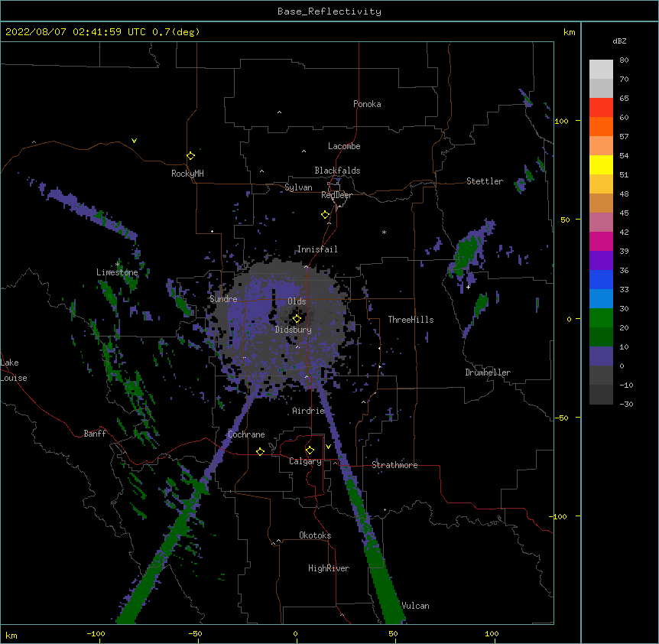Click the yellow diamond marker below Cochrane

pos(260,451)
